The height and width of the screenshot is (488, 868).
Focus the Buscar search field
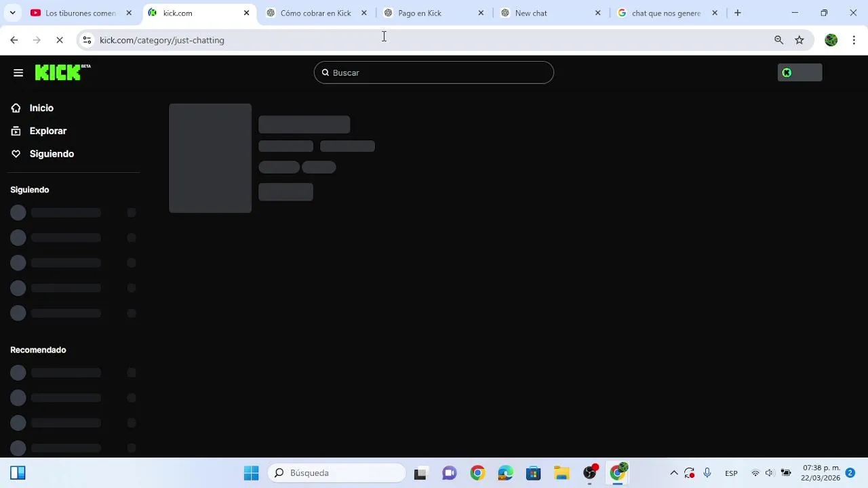[x=434, y=73]
